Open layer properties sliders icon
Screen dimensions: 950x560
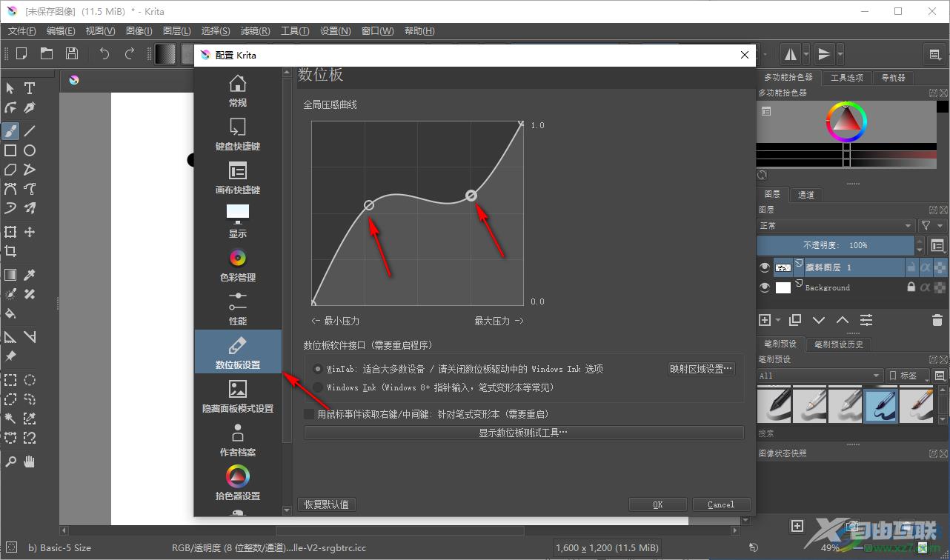pos(866,320)
